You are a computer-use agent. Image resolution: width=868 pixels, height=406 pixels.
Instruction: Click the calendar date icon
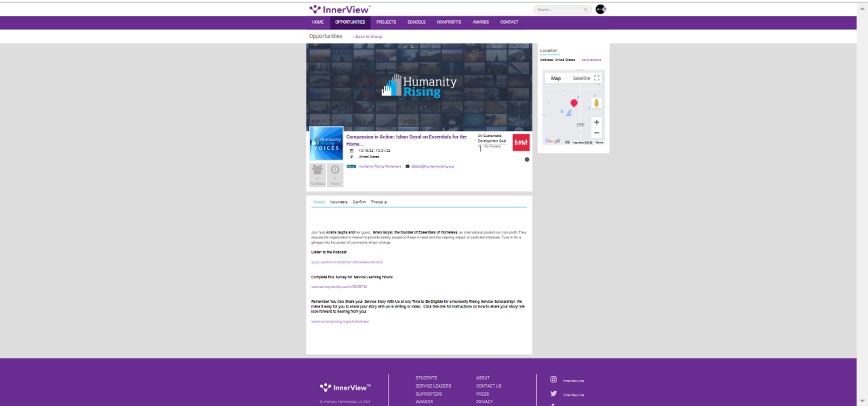pyautogui.click(x=352, y=151)
